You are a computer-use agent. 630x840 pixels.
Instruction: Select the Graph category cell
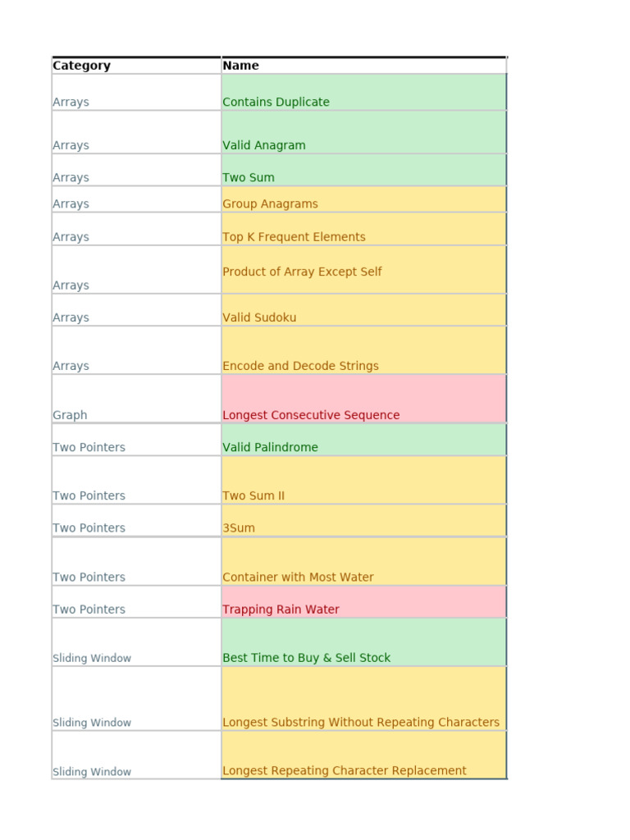[x=70, y=415]
